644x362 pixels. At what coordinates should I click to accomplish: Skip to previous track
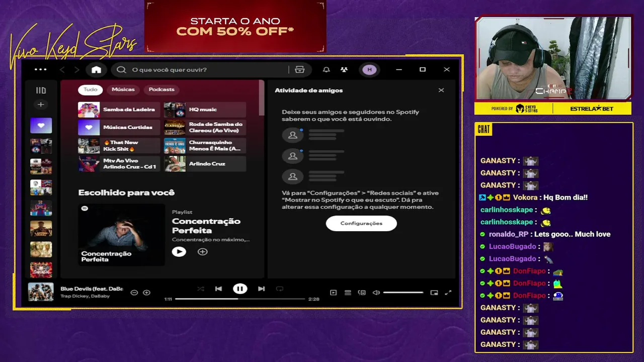[218, 289]
